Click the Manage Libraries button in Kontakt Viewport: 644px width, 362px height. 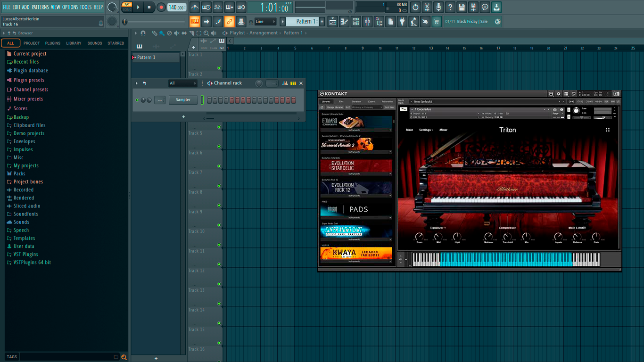(335, 107)
